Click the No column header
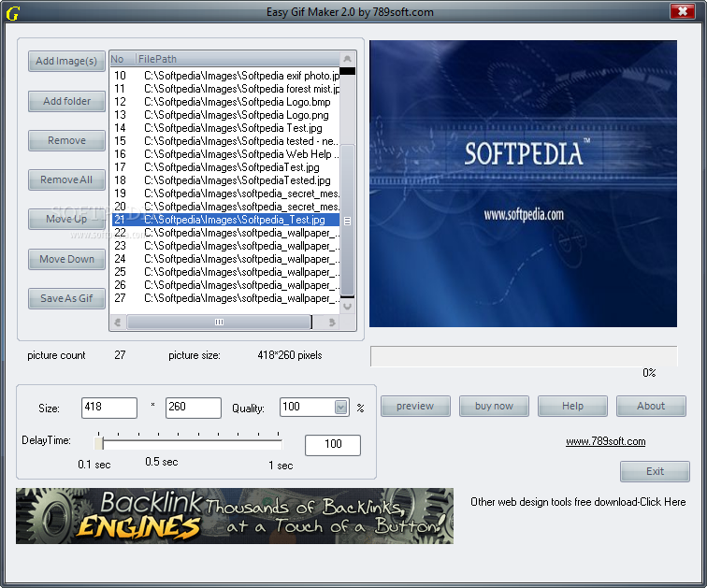707x588 pixels. [123, 59]
